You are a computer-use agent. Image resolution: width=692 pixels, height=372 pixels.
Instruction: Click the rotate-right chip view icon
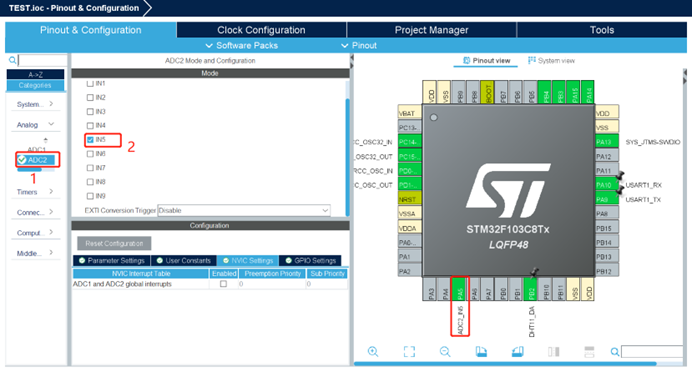[517, 352]
